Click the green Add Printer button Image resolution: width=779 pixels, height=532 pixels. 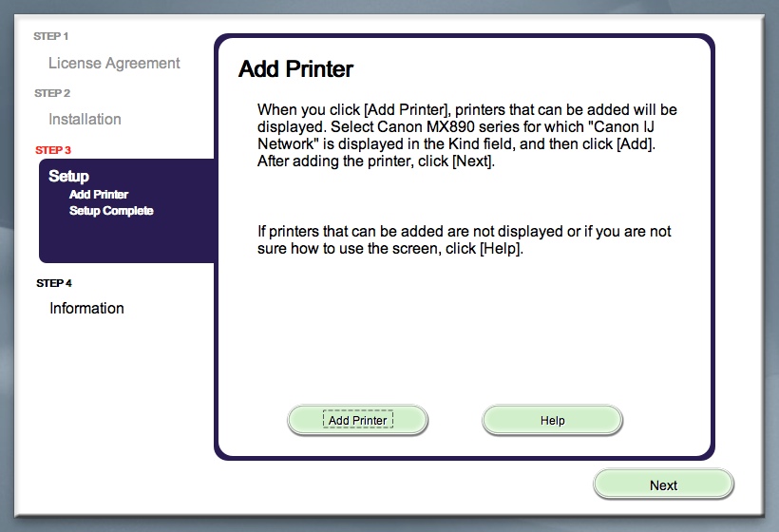tap(357, 420)
